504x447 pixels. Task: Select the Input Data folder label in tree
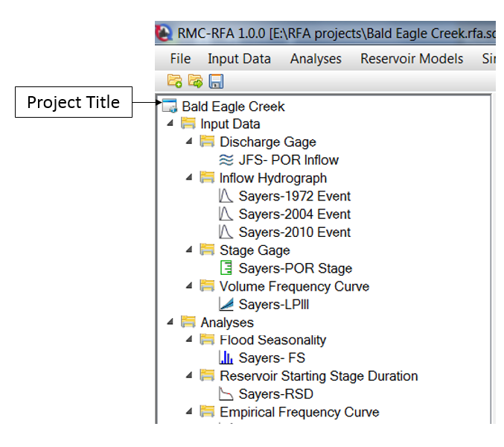click(230, 124)
